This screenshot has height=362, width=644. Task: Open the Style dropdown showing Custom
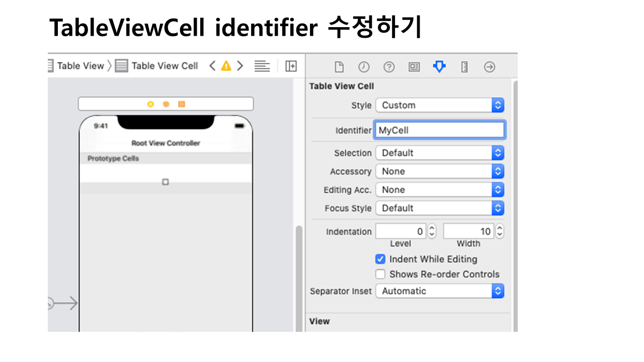[x=439, y=105]
